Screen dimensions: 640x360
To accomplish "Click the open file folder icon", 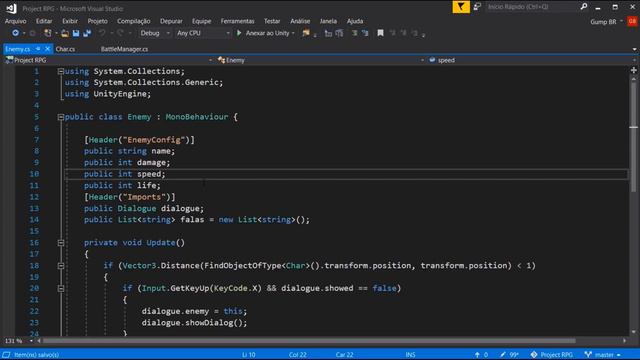I will pyautogui.click(x=65, y=33).
